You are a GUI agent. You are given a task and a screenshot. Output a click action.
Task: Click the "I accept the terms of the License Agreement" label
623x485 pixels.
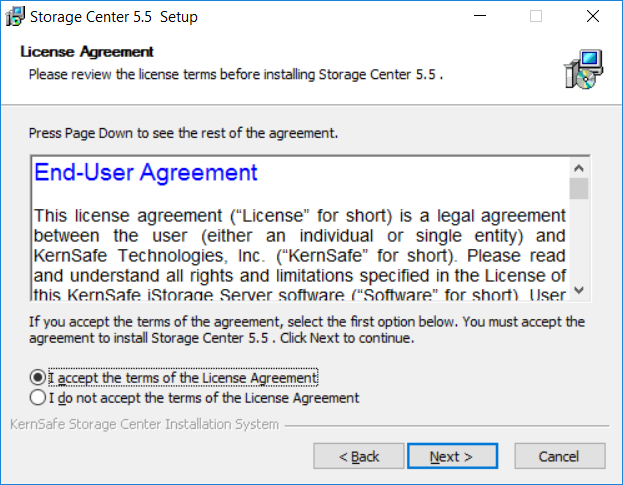[x=183, y=378]
